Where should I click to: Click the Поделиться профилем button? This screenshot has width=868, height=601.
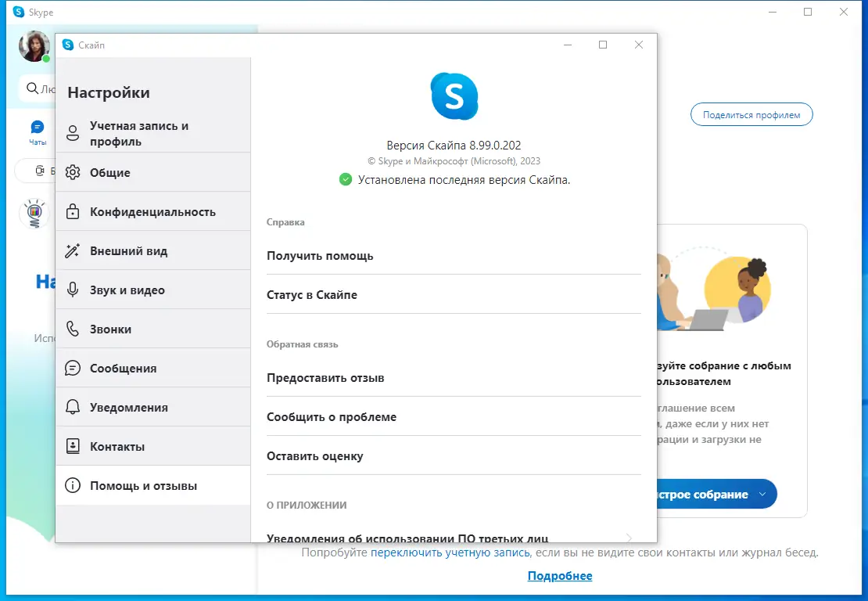tap(751, 114)
